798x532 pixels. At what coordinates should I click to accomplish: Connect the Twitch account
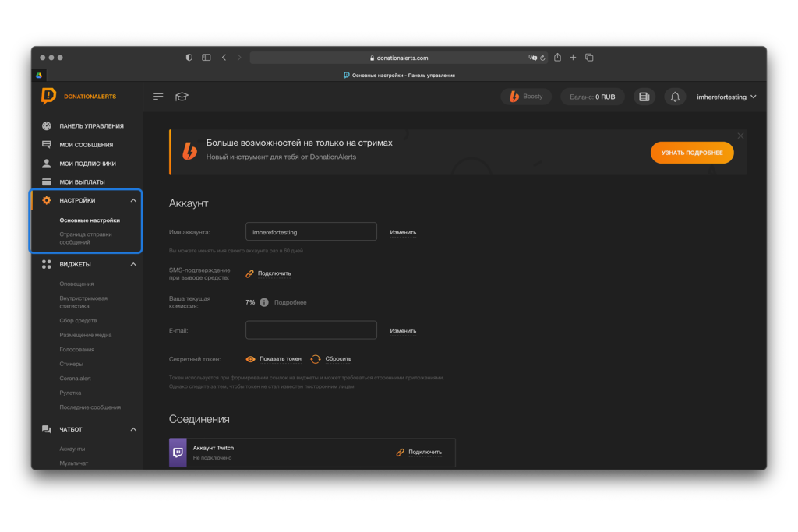tap(419, 452)
